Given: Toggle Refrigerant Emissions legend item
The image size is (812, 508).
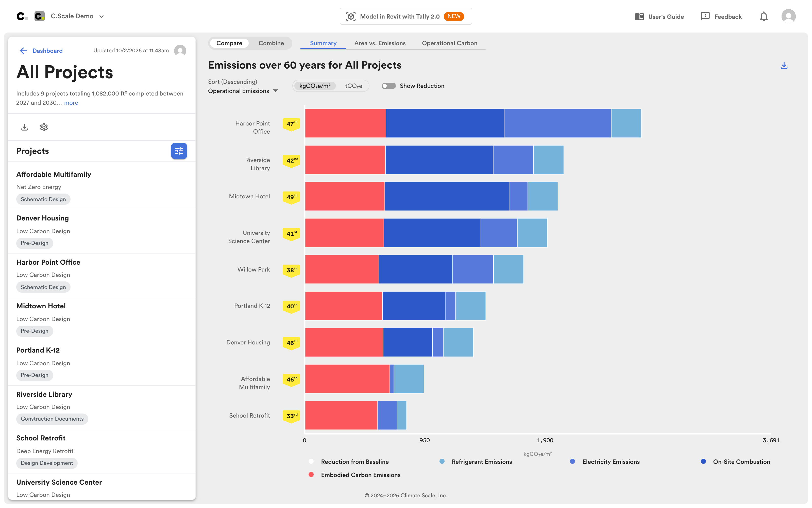Looking at the screenshot, I should click(x=476, y=462).
